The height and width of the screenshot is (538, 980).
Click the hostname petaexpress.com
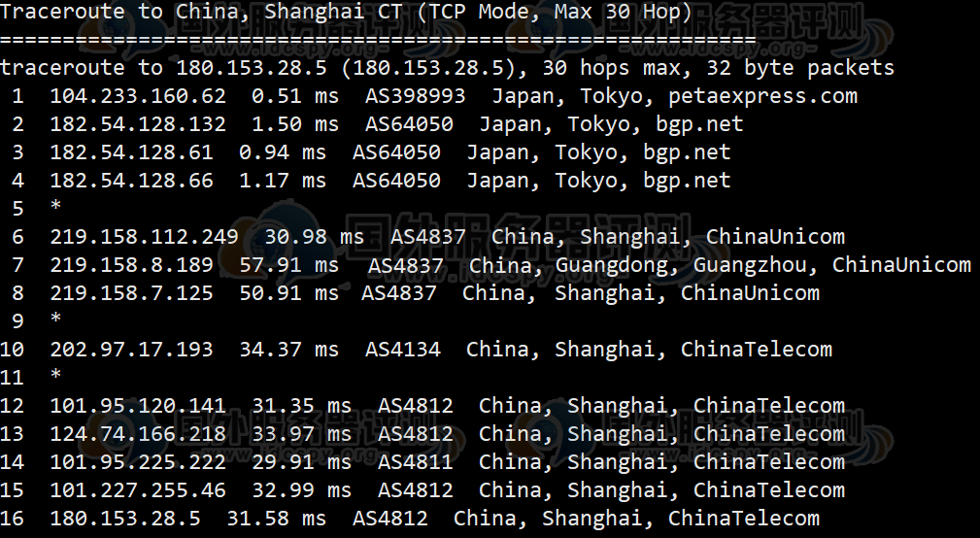coord(762,95)
